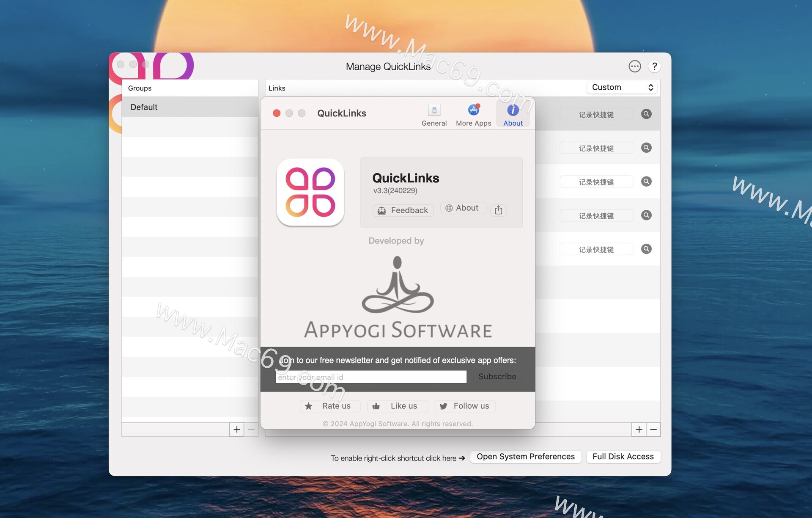The image size is (812, 518).
Task: Switch to the More Apps tab
Action: tap(473, 115)
